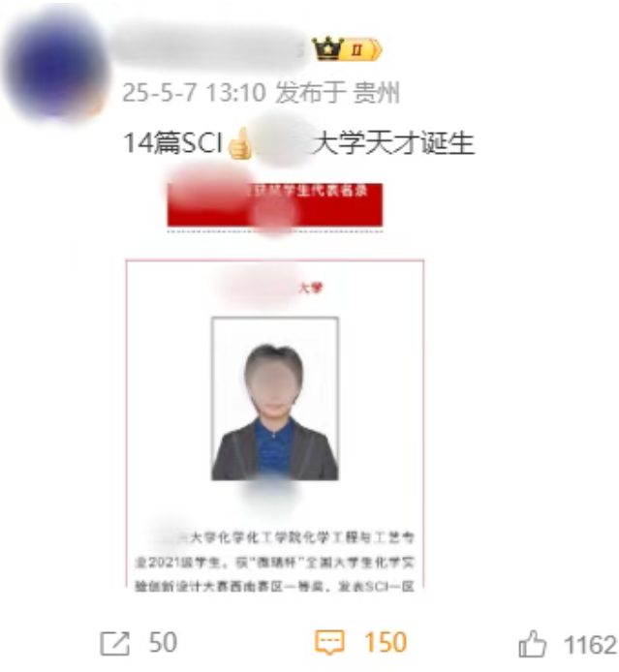This screenshot has width=619, height=672.
Task: Like the post with thumbs-up icon
Action: (532, 643)
